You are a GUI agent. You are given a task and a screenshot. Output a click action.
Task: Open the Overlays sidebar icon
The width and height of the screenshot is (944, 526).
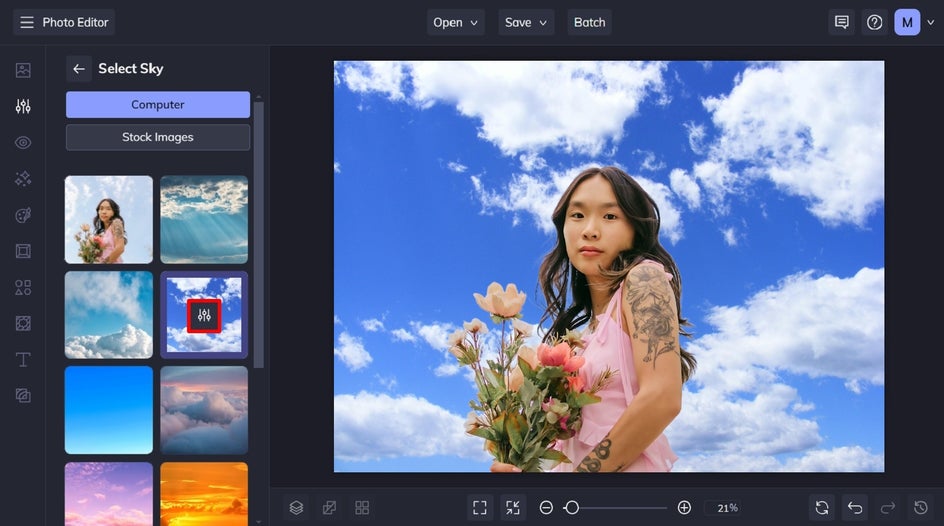tap(23, 323)
